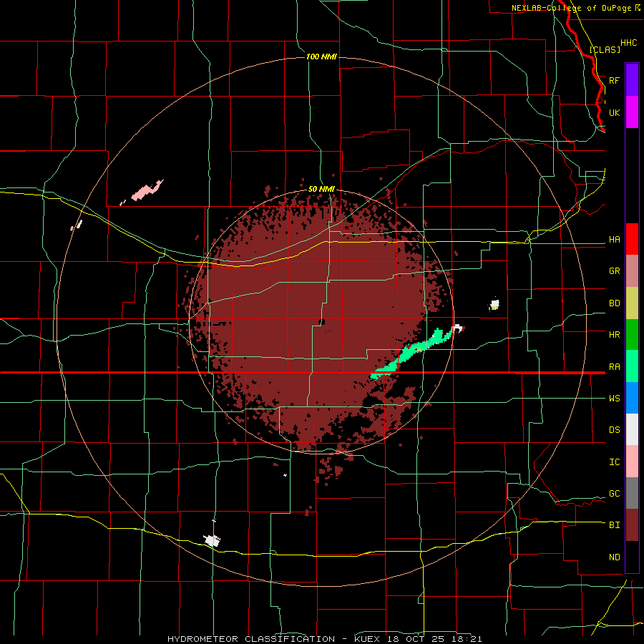Click the yellow BD legend swatch
This screenshot has width=644, height=644.
(632, 303)
